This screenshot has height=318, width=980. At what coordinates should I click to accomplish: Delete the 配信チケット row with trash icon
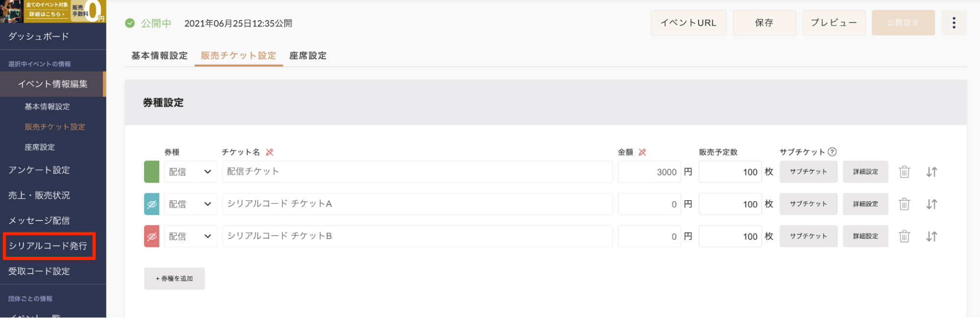point(904,172)
